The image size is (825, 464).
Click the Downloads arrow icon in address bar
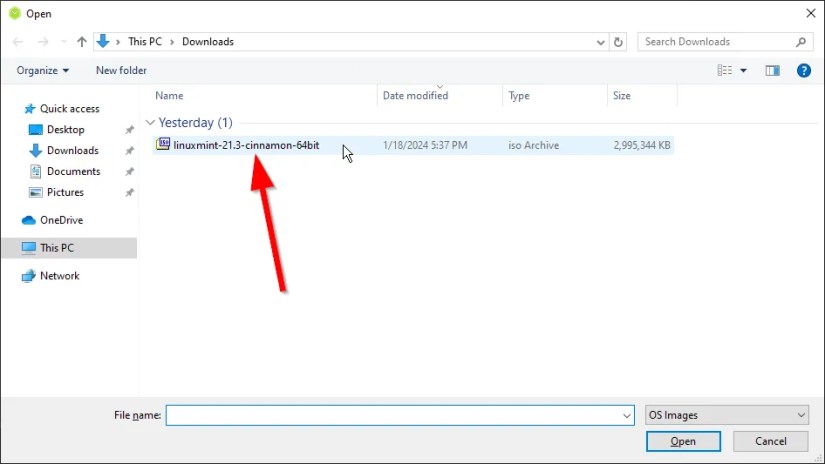103,41
